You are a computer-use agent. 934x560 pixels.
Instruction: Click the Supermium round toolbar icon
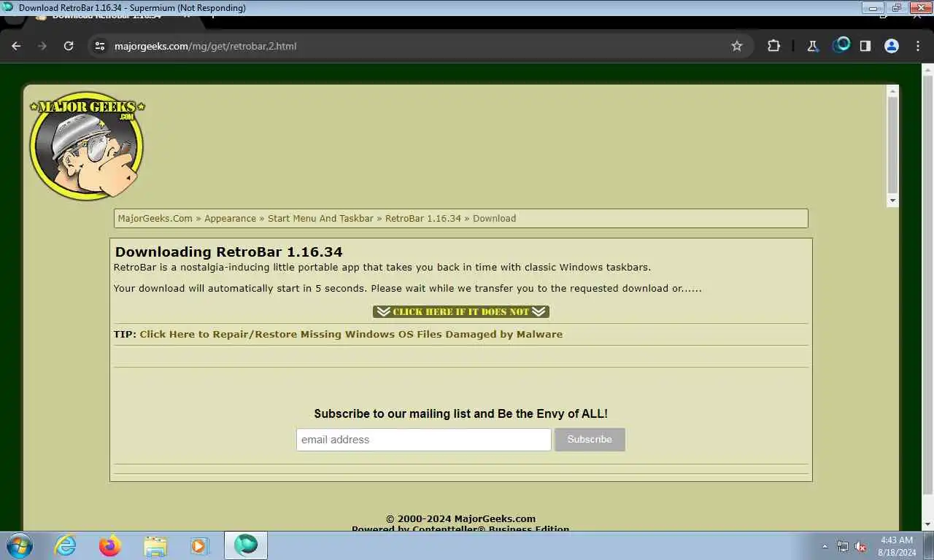[x=841, y=45]
